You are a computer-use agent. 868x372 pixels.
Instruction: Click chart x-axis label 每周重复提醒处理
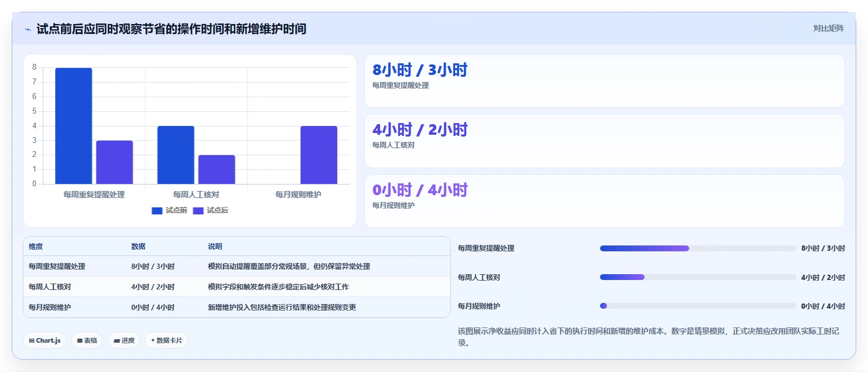[x=94, y=194]
